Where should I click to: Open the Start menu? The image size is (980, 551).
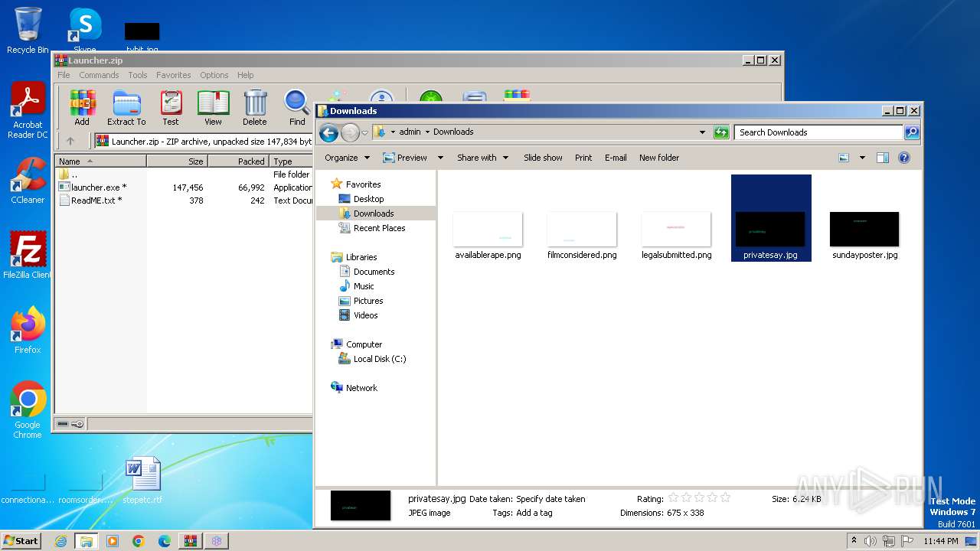click(x=21, y=541)
